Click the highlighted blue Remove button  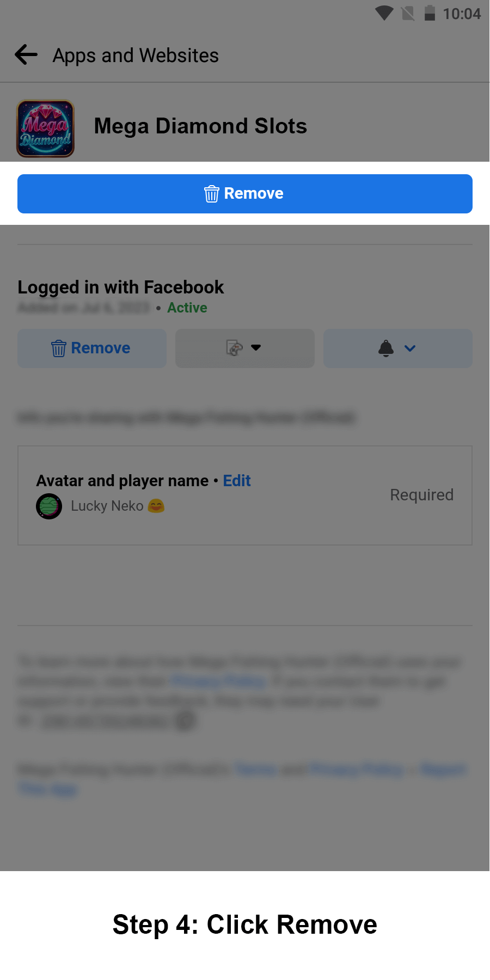pyautogui.click(x=245, y=194)
